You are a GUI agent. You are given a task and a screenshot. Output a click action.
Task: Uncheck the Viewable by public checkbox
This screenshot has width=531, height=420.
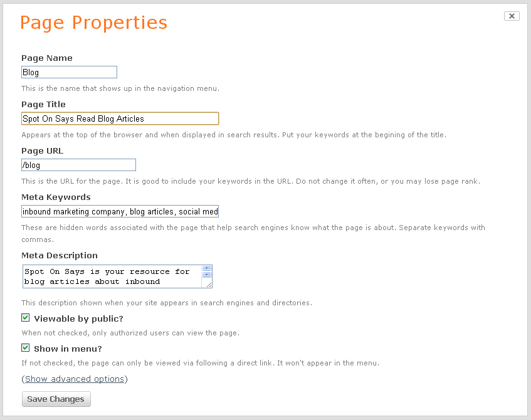pos(26,318)
